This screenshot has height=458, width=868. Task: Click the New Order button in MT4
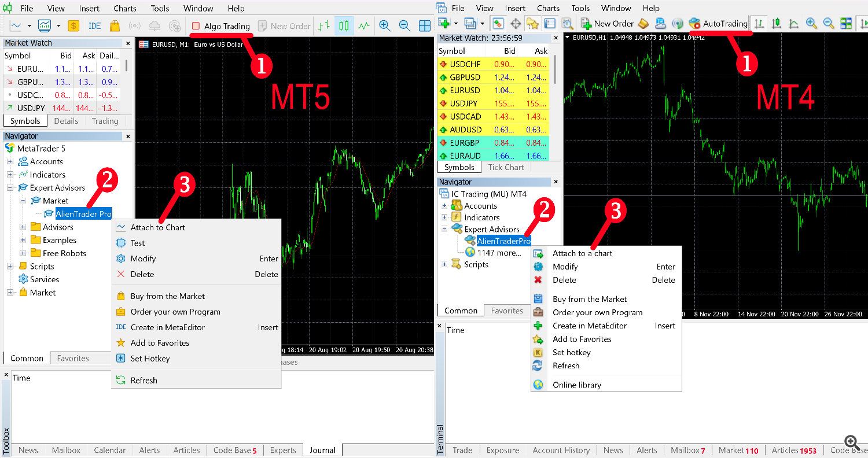606,24
